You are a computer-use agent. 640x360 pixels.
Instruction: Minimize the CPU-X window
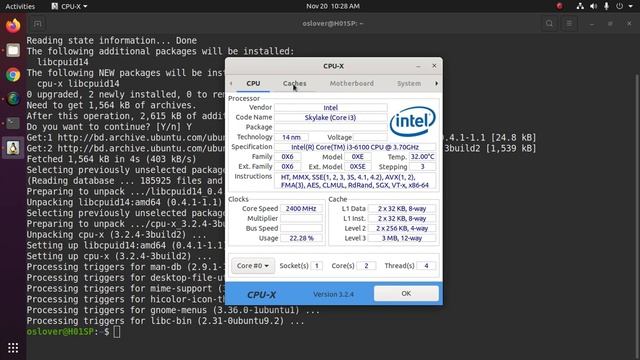pos(418,66)
